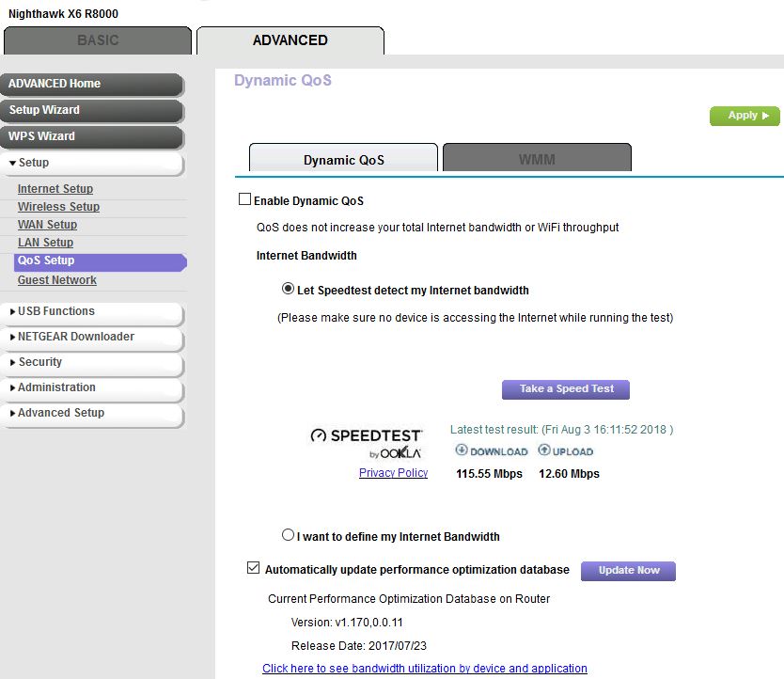
Task: Open the WPS Wizard
Action: [92, 137]
